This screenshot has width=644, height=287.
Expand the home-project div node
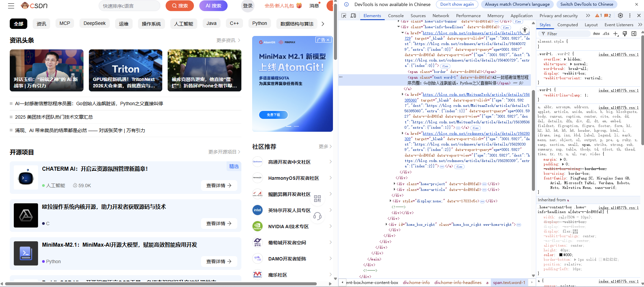395,184
